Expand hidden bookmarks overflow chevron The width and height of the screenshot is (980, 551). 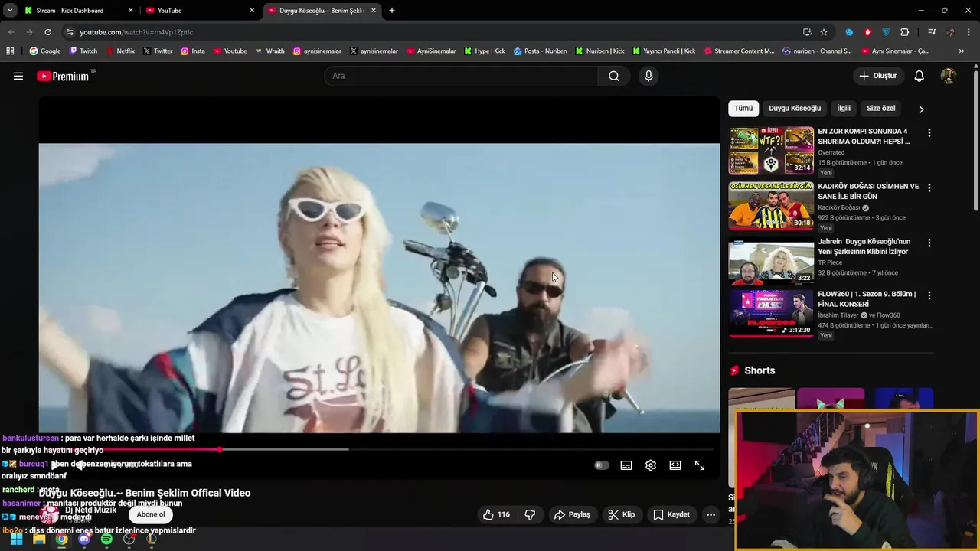pos(961,51)
